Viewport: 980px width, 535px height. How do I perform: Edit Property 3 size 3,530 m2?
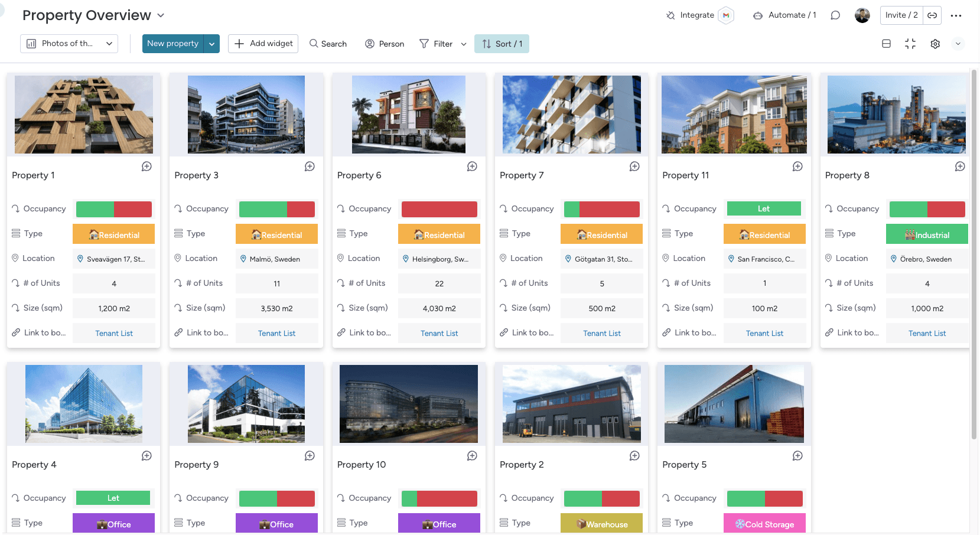(276, 309)
